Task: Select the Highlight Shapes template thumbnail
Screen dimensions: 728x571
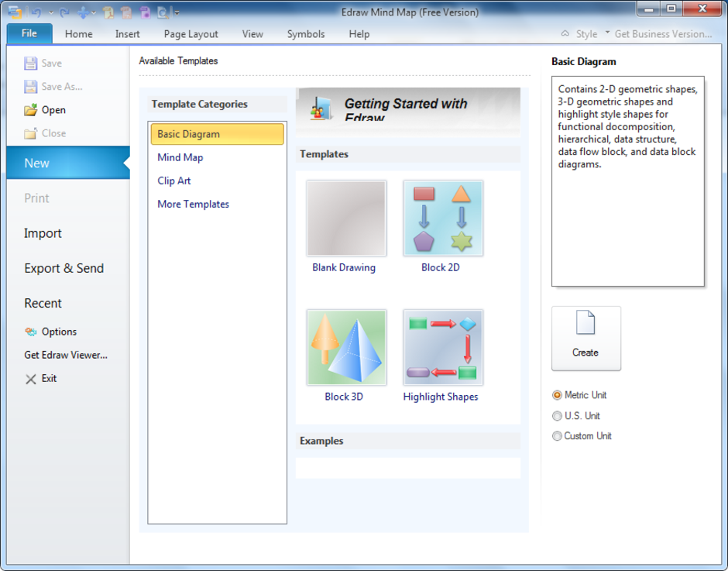Action: click(443, 348)
